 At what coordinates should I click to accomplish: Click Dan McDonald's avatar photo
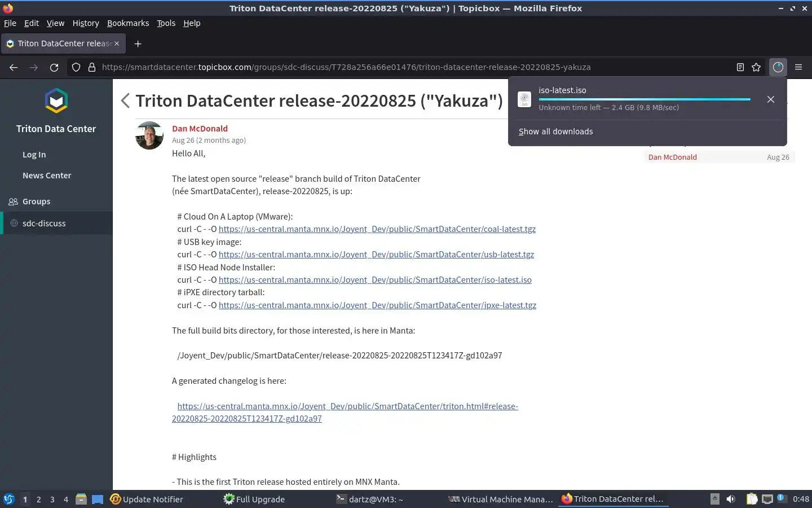(149, 135)
